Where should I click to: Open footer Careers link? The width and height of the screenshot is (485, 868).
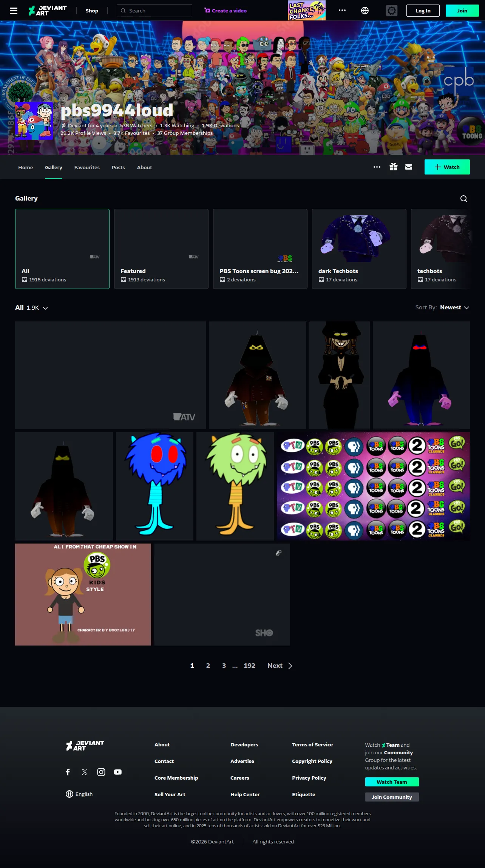coord(240,778)
